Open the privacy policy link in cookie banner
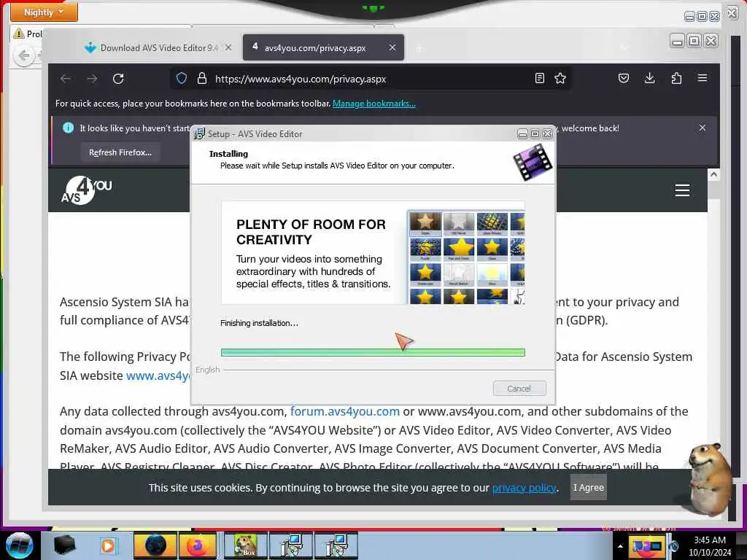The width and height of the screenshot is (747, 560). tap(524, 488)
